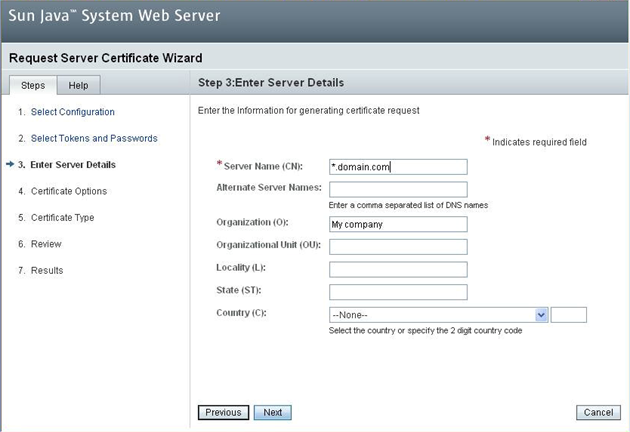This screenshot has height=432, width=630.
Task: Go to Select Configuration step
Action: click(72, 112)
